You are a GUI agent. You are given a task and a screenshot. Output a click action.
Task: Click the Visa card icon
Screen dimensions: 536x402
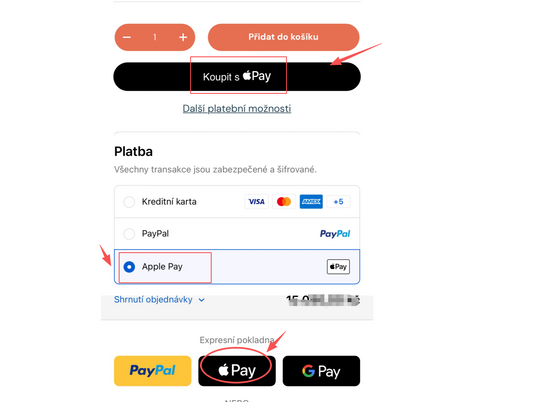256,202
